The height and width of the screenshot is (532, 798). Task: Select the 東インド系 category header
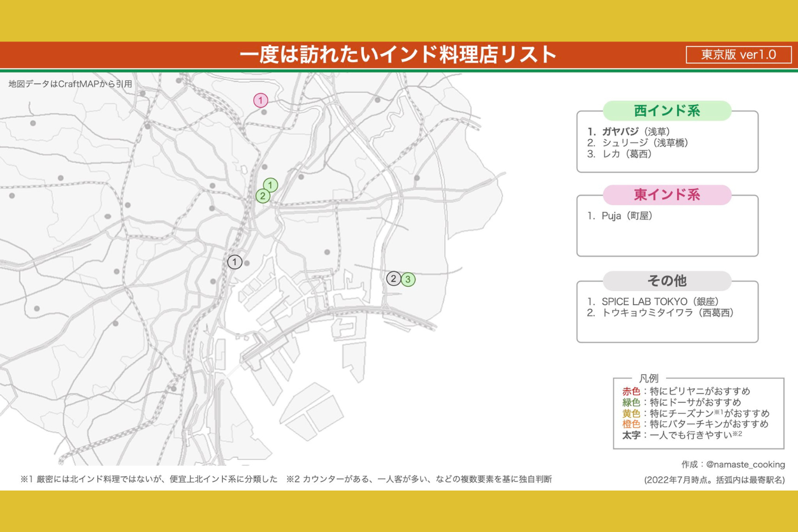[x=667, y=195]
